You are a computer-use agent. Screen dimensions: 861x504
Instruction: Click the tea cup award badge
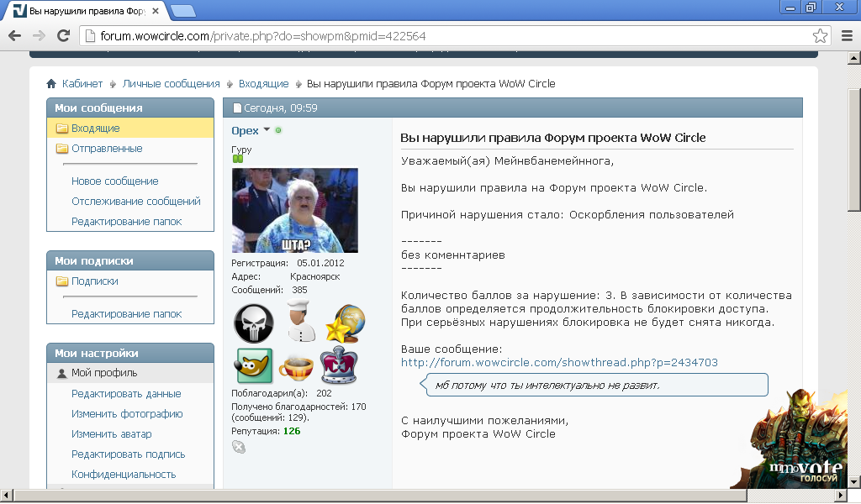296,367
